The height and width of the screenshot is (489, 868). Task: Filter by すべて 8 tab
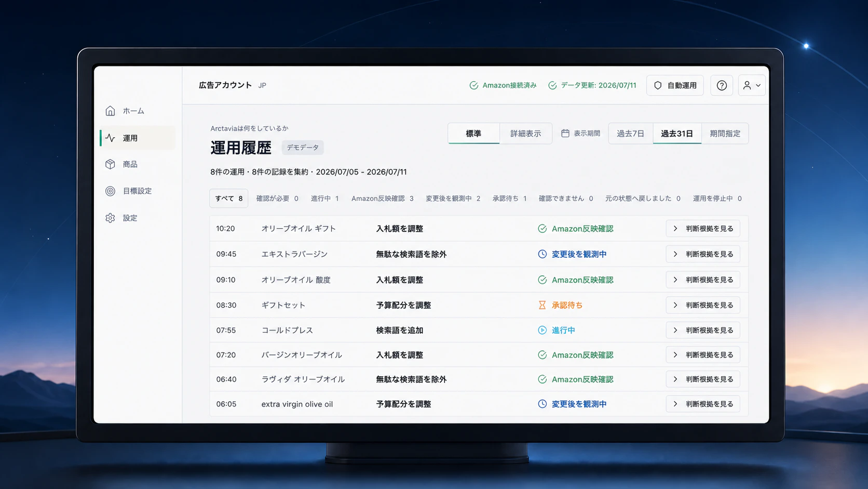coord(229,199)
